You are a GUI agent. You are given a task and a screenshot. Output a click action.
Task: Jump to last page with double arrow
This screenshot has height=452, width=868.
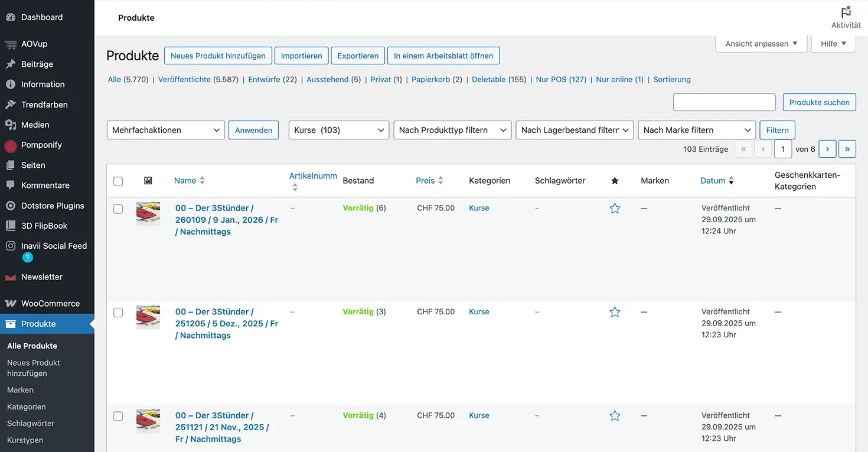847,149
